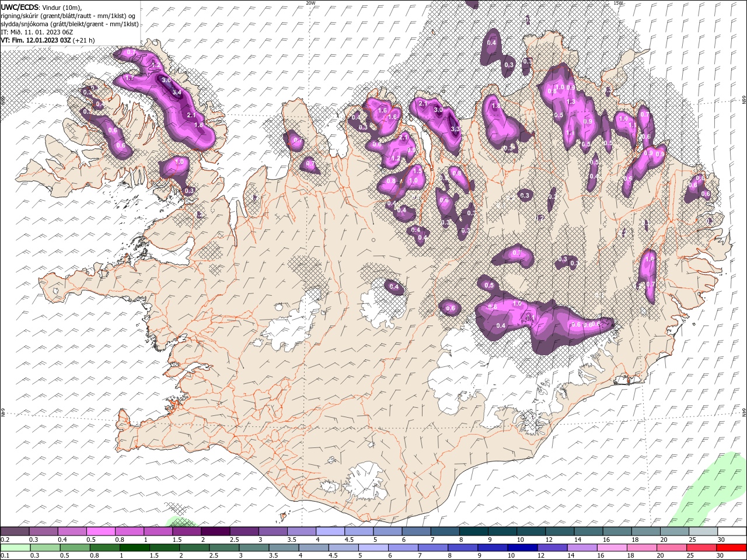This screenshot has height=560, width=747.
Task: Click lower legend pink swatch at 16
Action: (611, 548)
